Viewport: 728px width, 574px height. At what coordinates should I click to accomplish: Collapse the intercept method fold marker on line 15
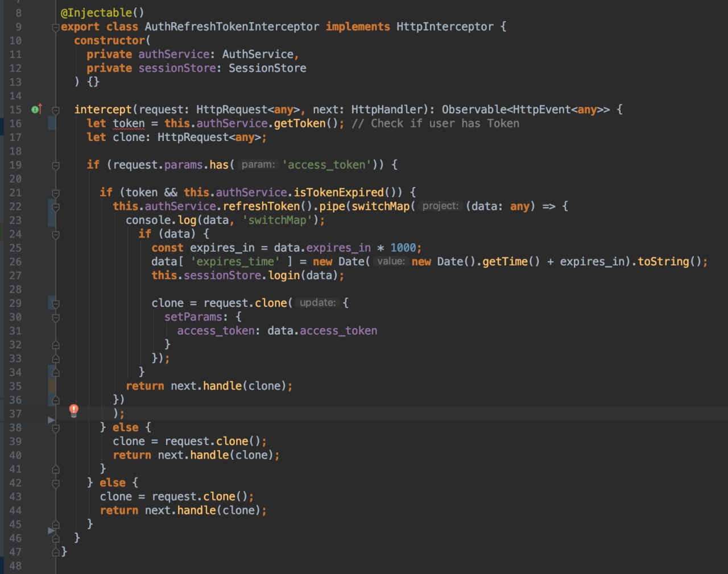coord(56,110)
